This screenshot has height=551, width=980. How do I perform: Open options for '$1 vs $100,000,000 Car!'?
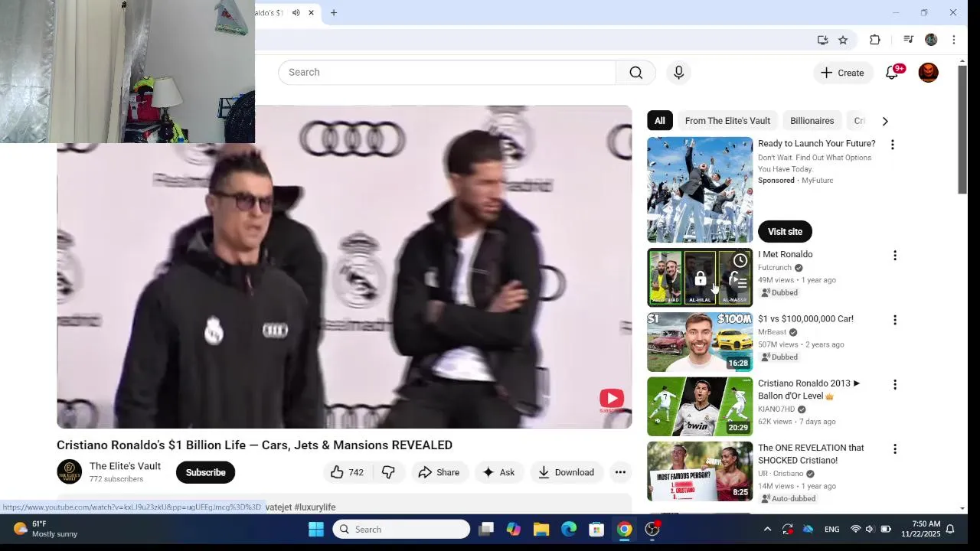click(894, 320)
